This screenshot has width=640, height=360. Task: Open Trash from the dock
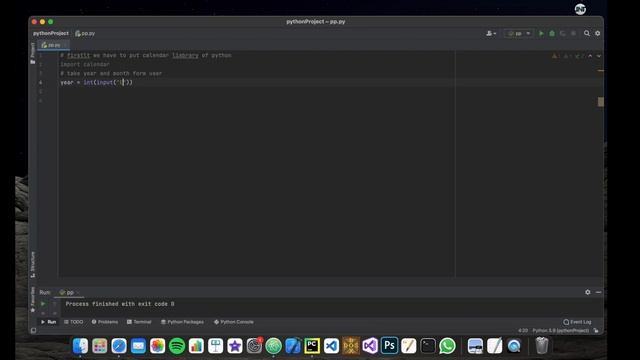[x=542, y=346]
